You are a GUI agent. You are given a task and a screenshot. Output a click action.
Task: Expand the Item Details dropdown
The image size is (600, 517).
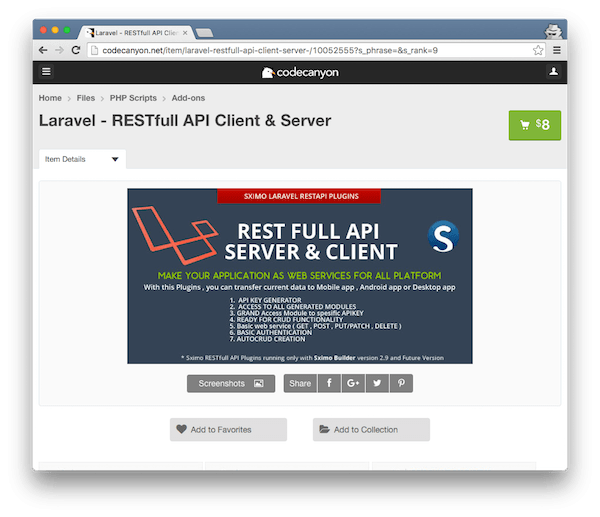[x=82, y=159]
